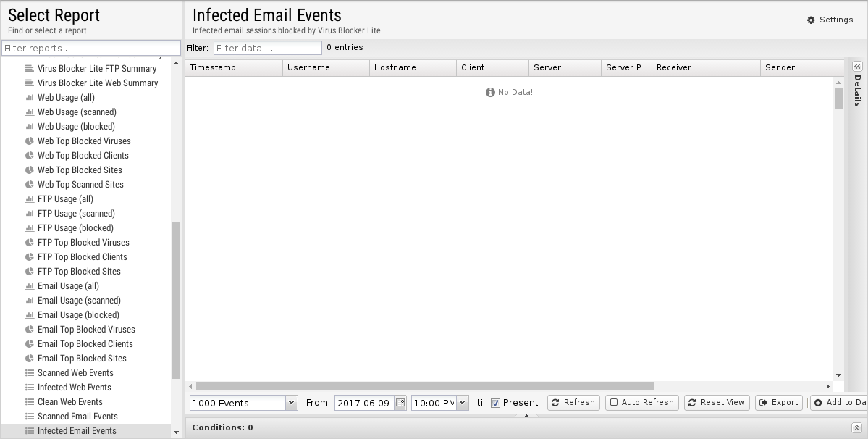Click table horizontal scroll-left arrow
This screenshot has height=439, width=868.
click(x=190, y=386)
